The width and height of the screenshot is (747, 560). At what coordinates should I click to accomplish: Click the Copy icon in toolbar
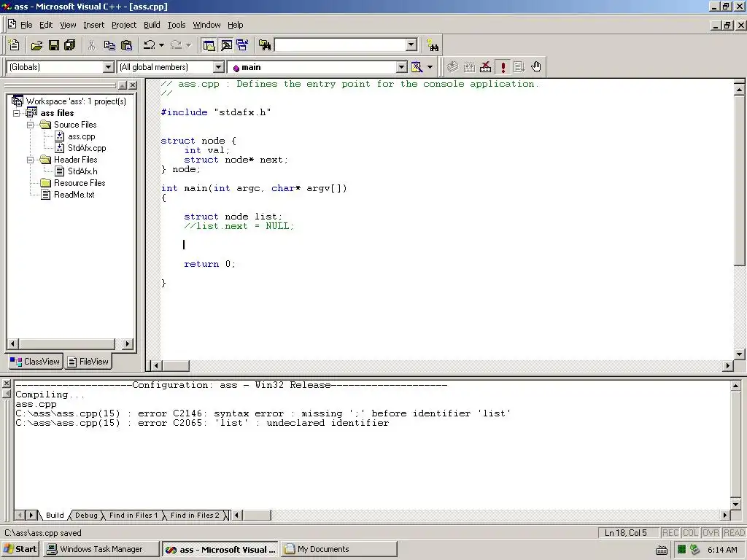coord(109,45)
